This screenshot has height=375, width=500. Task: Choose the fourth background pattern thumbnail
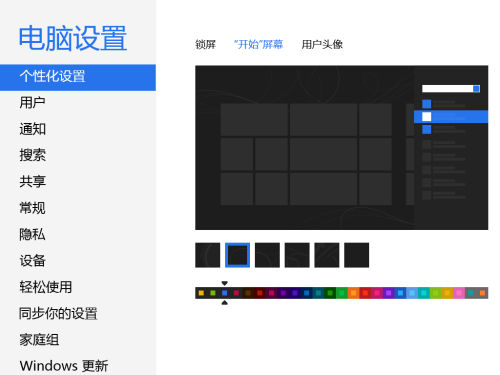pyautogui.click(x=297, y=255)
